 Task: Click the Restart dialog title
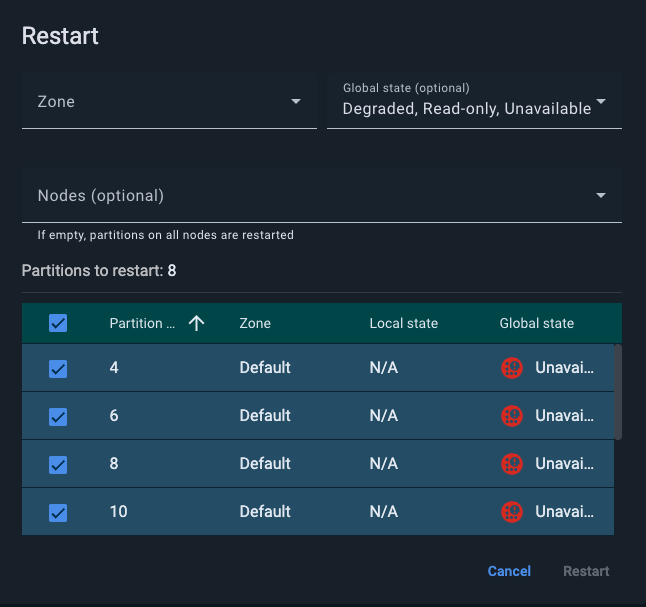coord(60,36)
